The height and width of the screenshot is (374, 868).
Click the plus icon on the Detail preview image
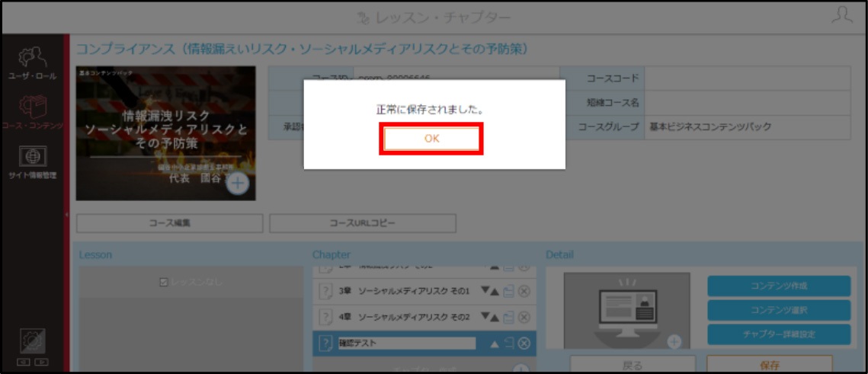(674, 342)
